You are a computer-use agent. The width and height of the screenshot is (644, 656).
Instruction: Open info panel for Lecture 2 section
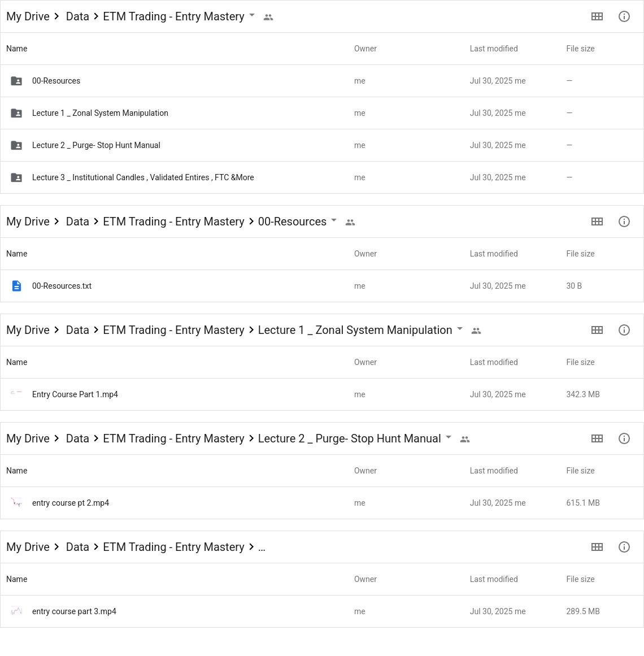click(624, 438)
